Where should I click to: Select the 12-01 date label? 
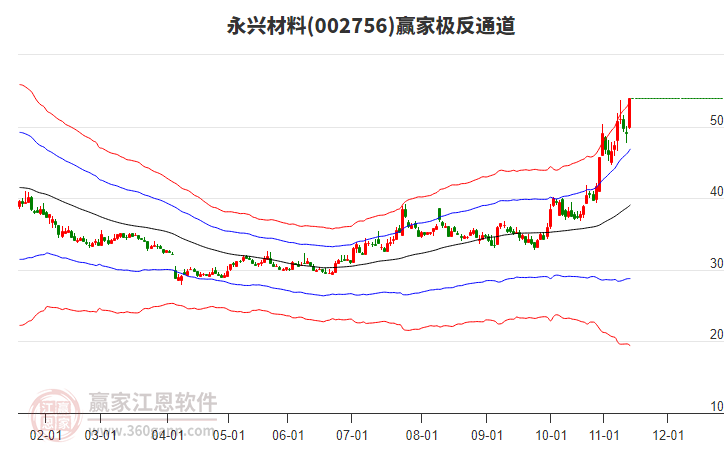click(668, 435)
